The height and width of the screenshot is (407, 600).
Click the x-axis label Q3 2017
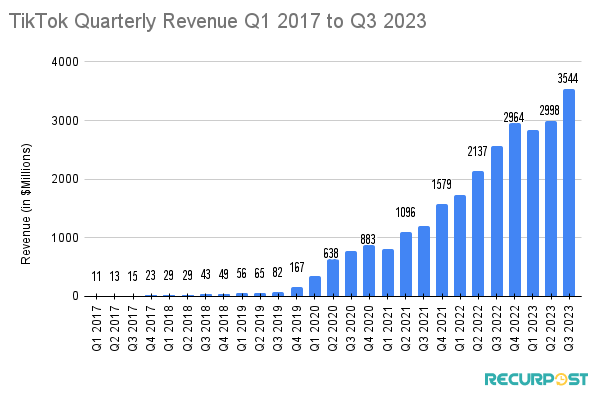[133, 328]
